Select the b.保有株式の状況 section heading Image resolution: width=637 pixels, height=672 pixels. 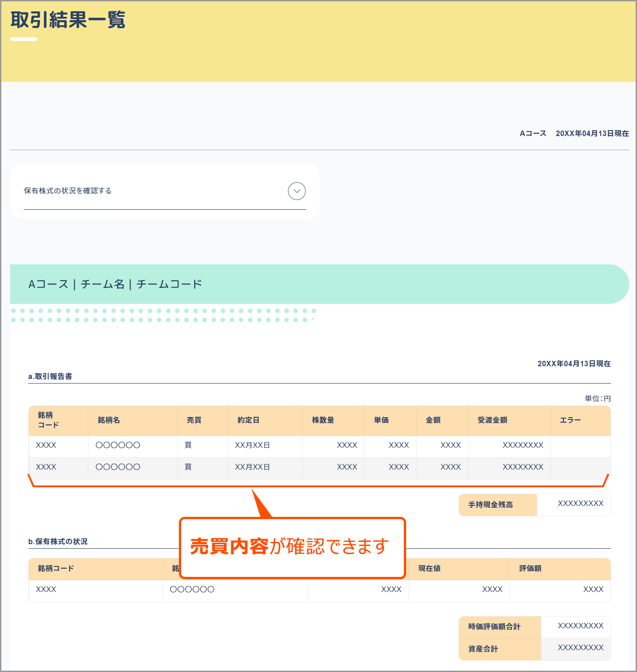point(58,541)
